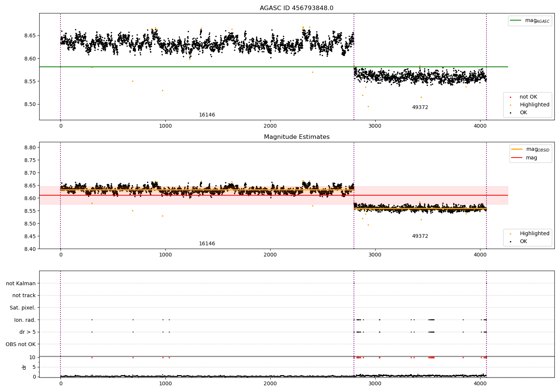Click the "8.80" y tick in the middle panel
Viewport: 560px width, 392px height.
(30, 147)
